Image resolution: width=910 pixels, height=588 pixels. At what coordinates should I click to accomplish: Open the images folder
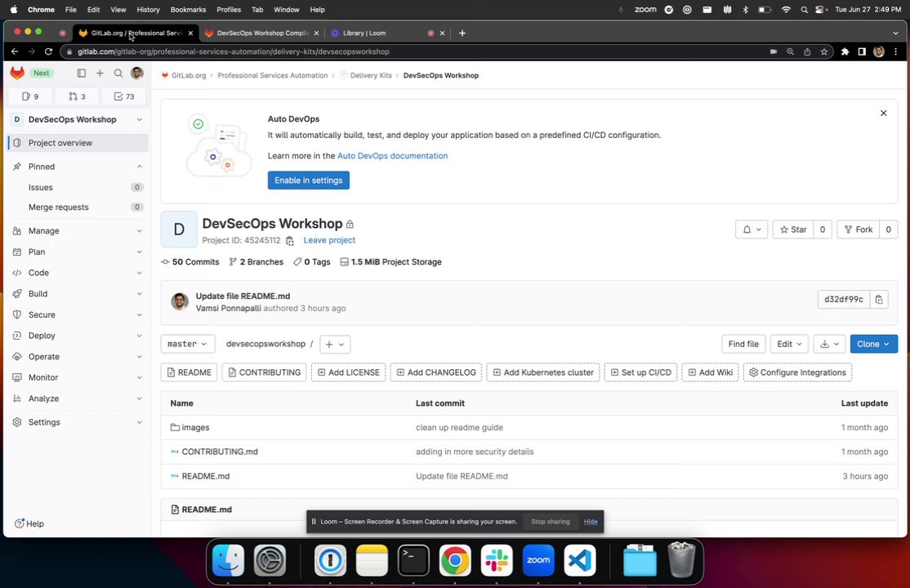pyautogui.click(x=195, y=428)
